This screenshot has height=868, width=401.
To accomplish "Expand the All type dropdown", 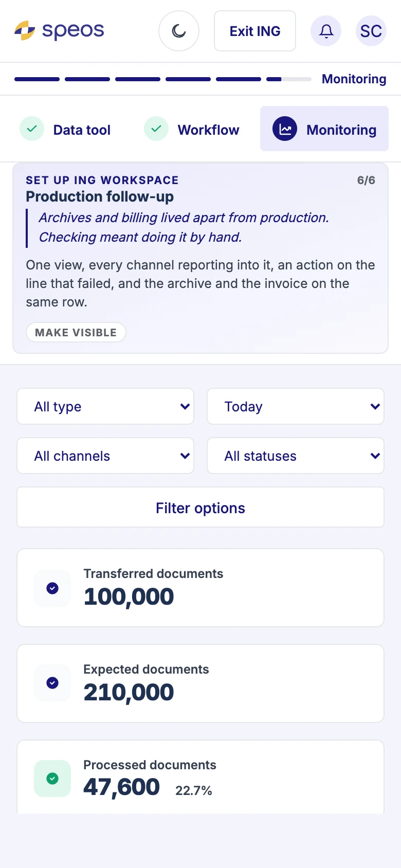I will (105, 406).
